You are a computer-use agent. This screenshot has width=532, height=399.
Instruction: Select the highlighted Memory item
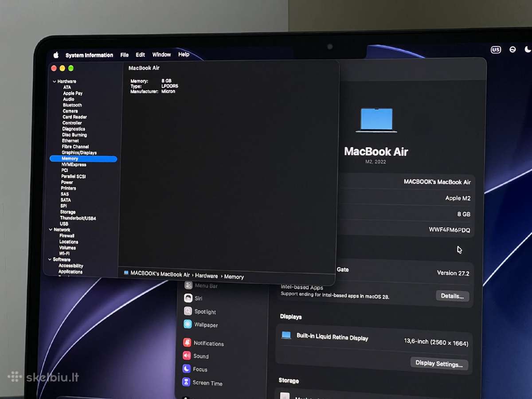(x=83, y=159)
